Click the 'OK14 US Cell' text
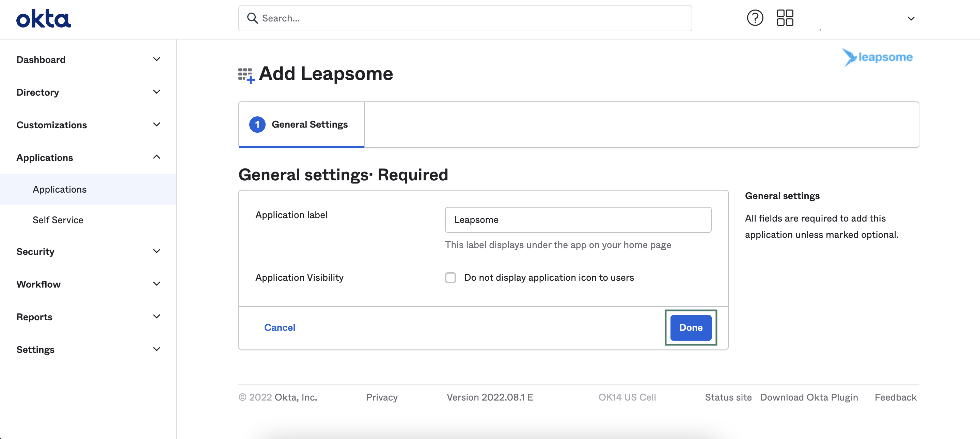980x439 pixels. coord(627,397)
